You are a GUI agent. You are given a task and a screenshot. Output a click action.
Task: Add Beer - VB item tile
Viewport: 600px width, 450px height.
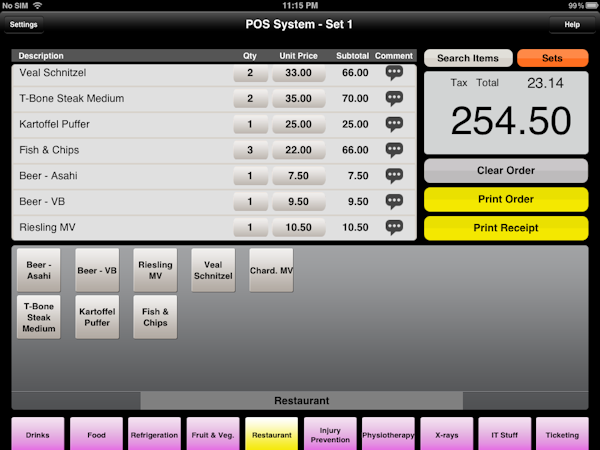tap(97, 270)
